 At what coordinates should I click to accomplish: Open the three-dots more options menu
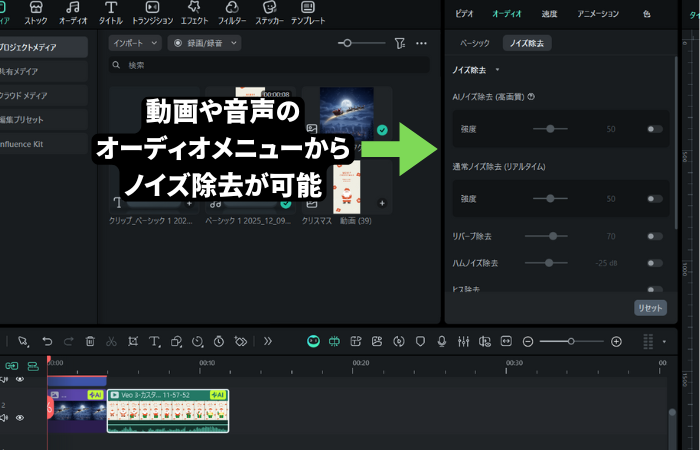pos(421,43)
